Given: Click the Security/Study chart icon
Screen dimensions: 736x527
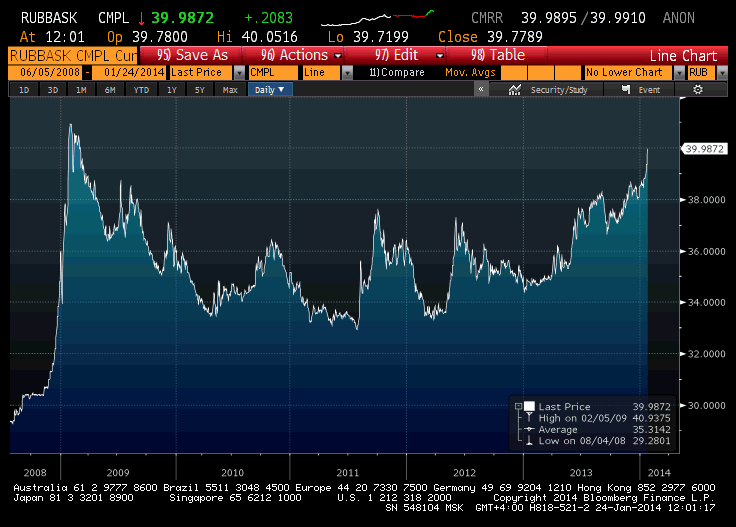Looking at the screenshot, I should tap(516, 89).
